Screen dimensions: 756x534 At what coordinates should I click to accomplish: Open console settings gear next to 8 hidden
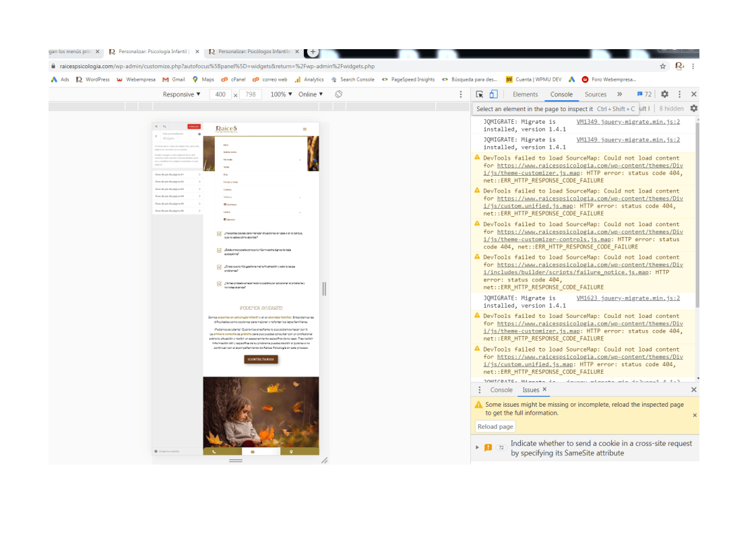click(x=694, y=108)
